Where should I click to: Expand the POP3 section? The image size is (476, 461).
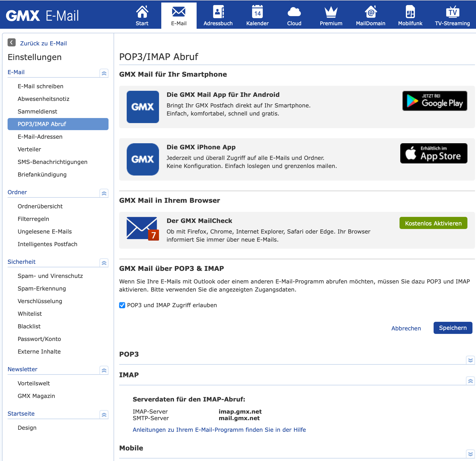(x=470, y=360)
